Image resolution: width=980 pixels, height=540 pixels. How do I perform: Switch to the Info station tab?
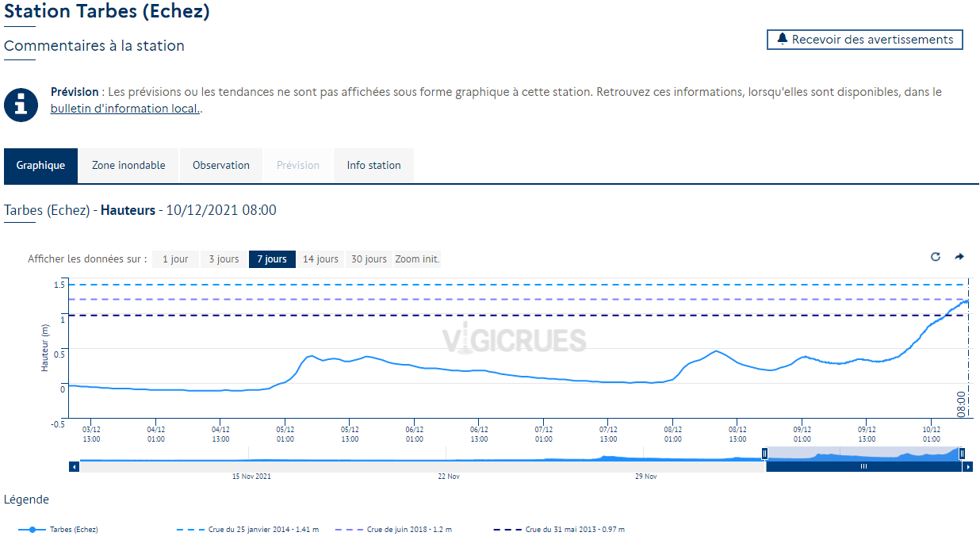373,166
